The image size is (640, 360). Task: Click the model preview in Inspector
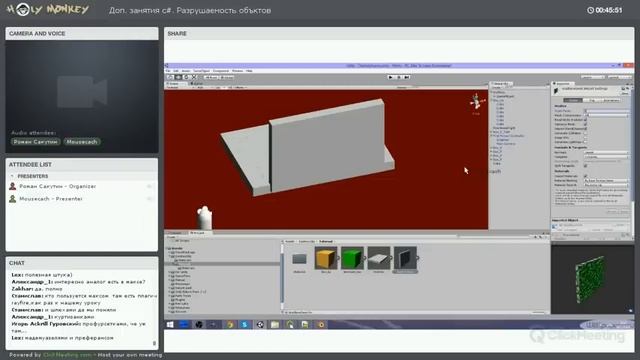(x=592, y=280)
